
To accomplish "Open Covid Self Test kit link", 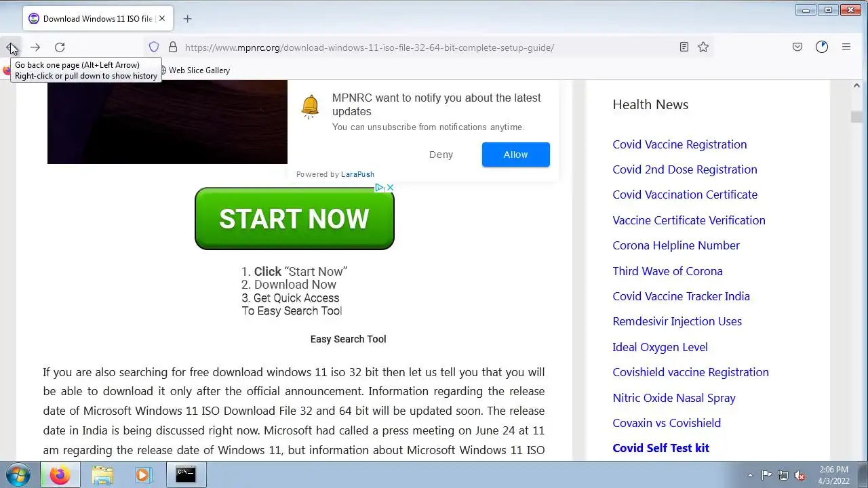I will (x=660, y=448).
